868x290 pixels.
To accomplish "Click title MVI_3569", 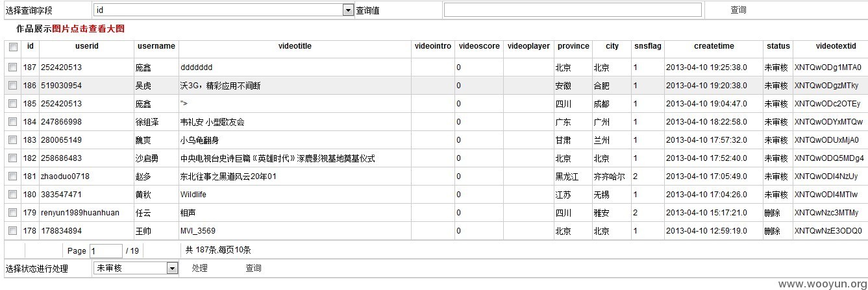I will 198,231.
